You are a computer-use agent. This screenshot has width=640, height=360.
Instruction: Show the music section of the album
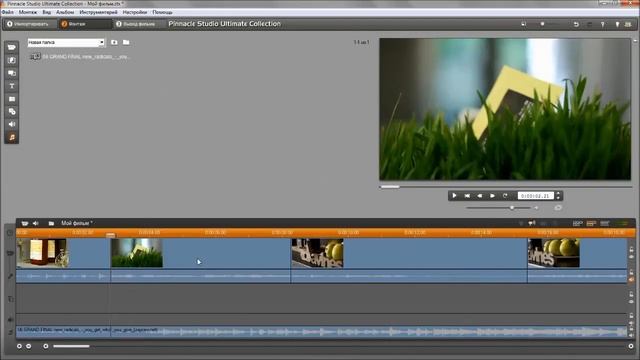tap(12, 137)
